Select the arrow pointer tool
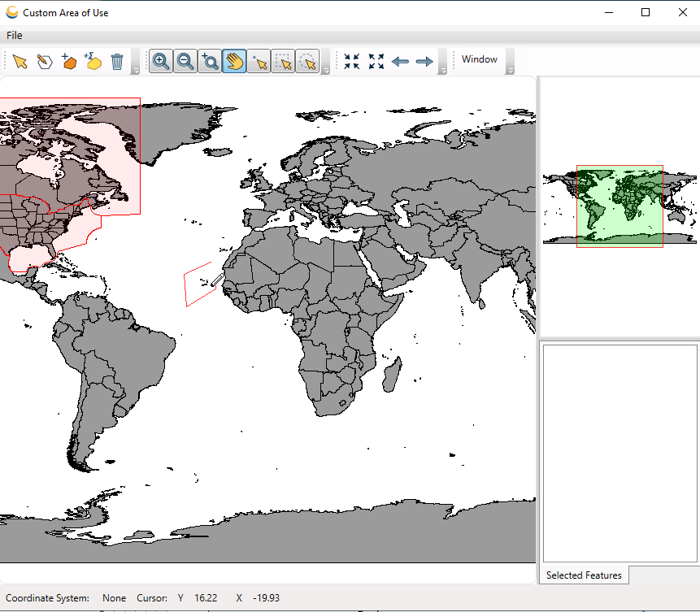Image resolution: width=700 pixels, height=612 pixels. 20,62
